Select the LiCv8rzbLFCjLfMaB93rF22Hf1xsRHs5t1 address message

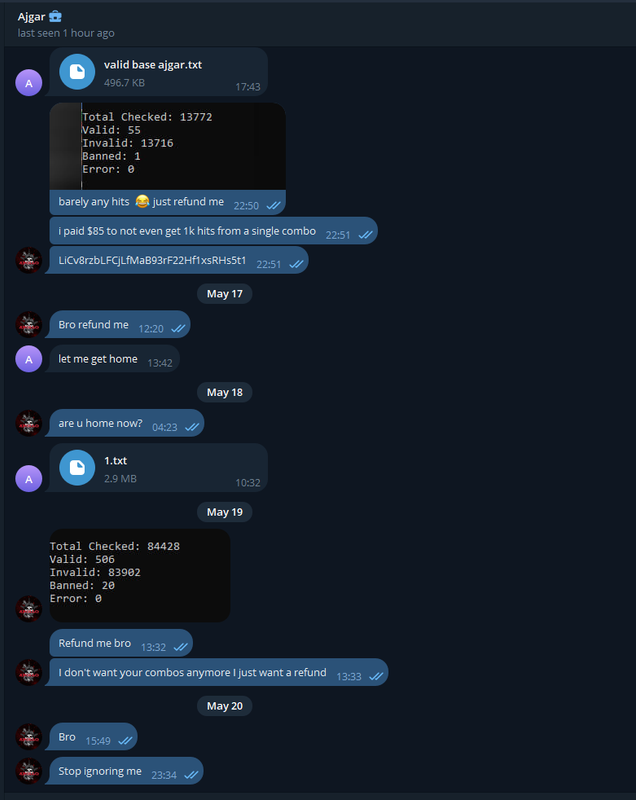(177, 260)
